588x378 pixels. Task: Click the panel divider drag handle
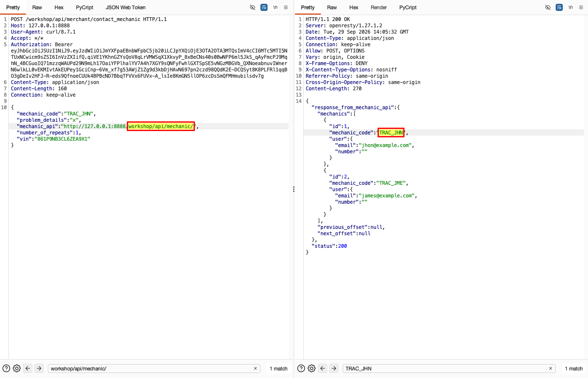(x=294, y=189)
